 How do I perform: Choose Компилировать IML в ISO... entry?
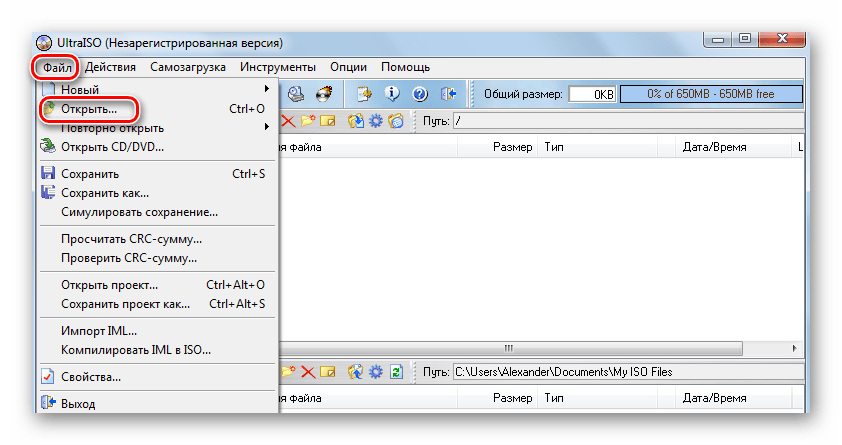(x=157, y=350)
